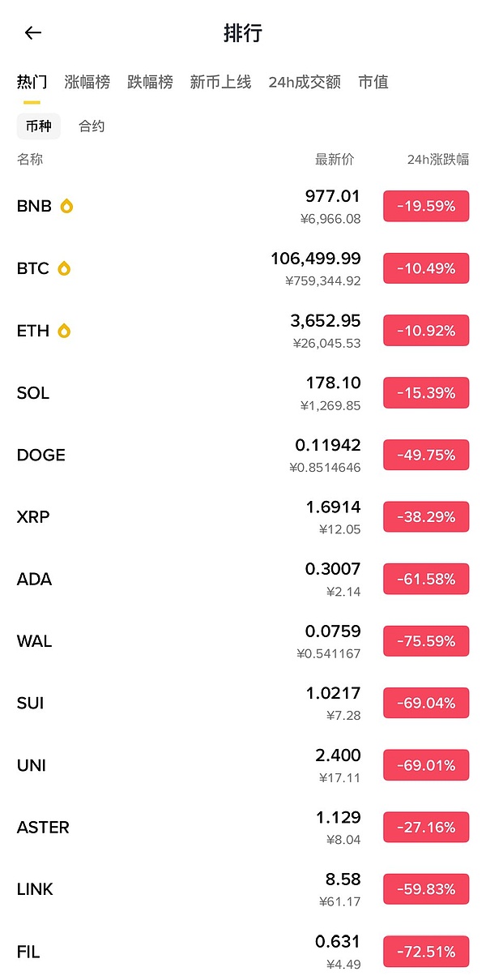Tap the back arrow icon

pos(32,33)
